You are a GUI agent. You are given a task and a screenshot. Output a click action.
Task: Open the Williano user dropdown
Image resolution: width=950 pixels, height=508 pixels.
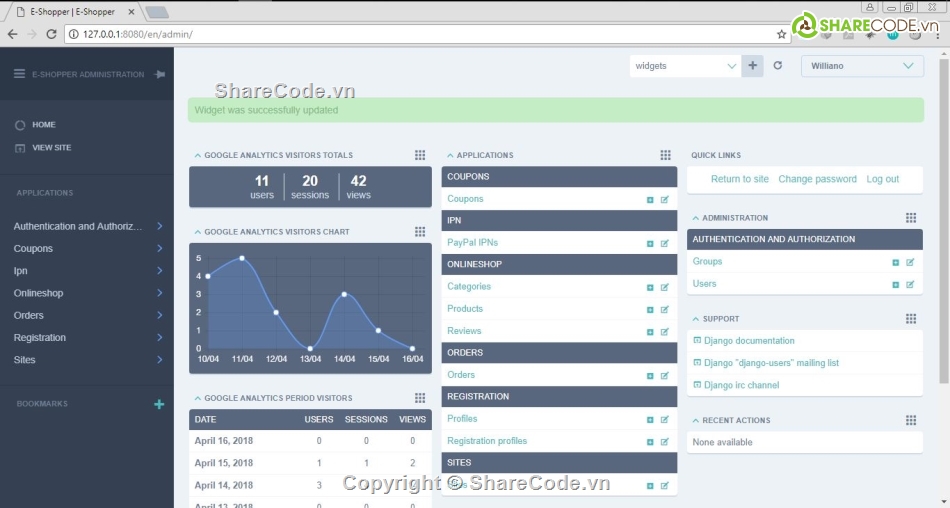point(862,65)
